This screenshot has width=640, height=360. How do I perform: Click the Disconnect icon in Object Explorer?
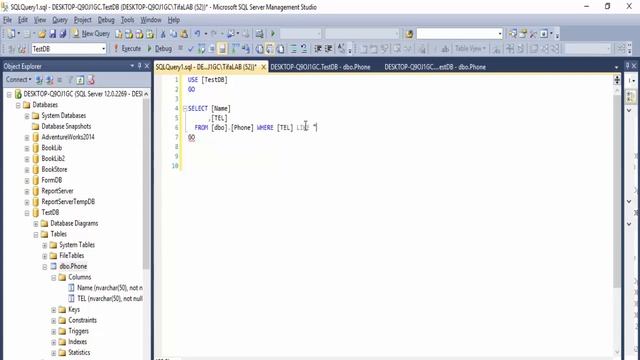click(50, 80)
